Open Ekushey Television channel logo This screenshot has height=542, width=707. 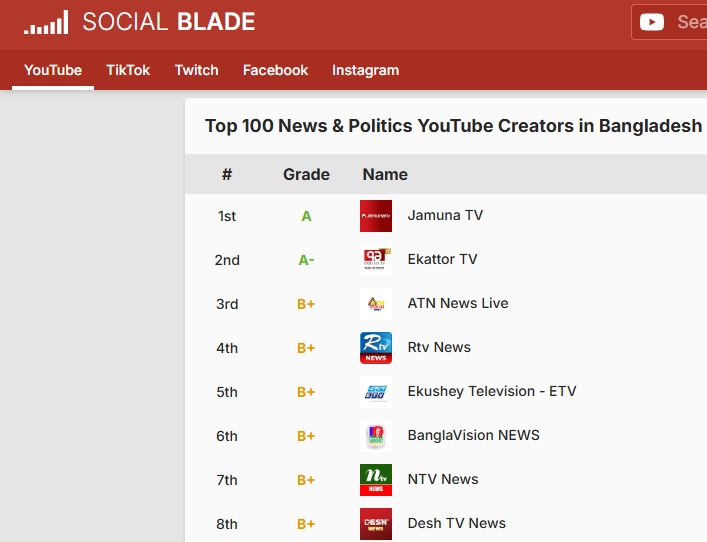coord(376,391)
